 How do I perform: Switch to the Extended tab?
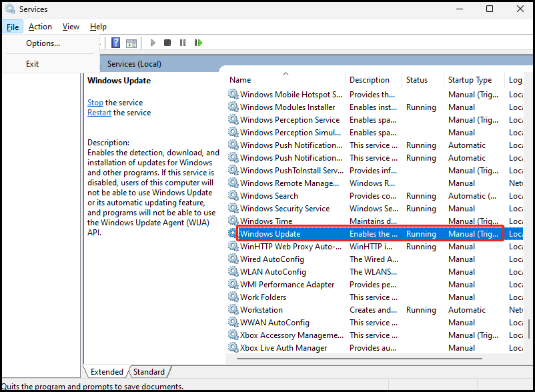click(107, 371)
